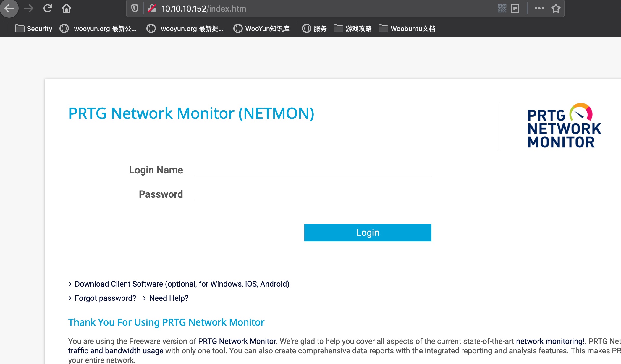The image size is (621, 364).
Task: Open page actions three-dots menu
Action: (539, 8)
